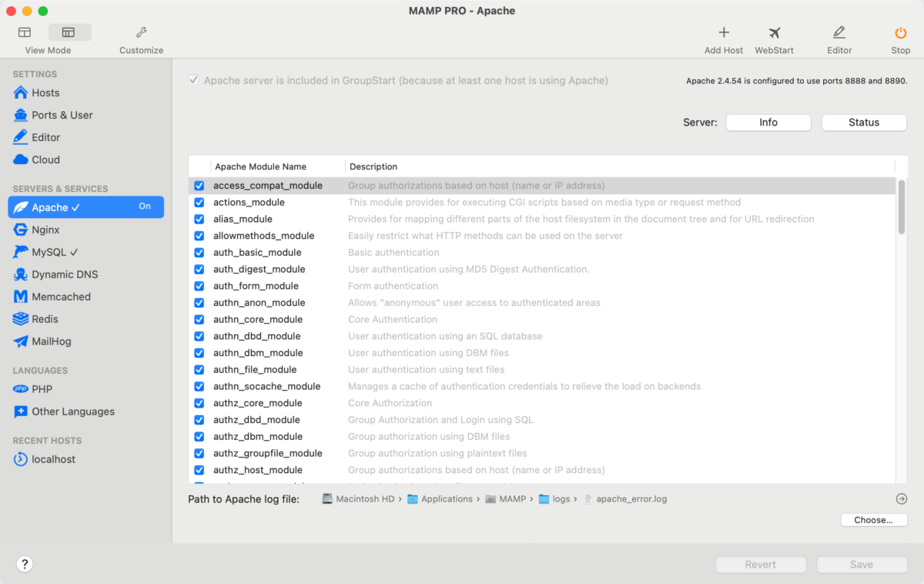Stop servers with the power icon

point(900,32)
